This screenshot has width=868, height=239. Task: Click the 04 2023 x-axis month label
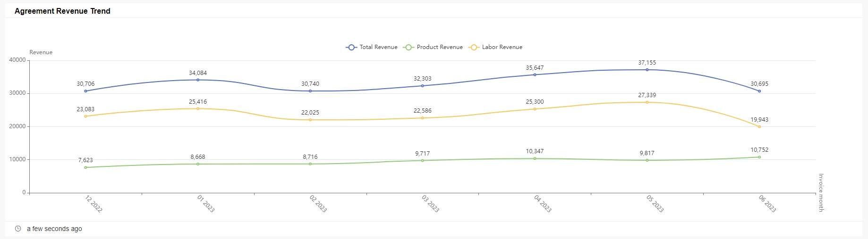click(543, 204)
